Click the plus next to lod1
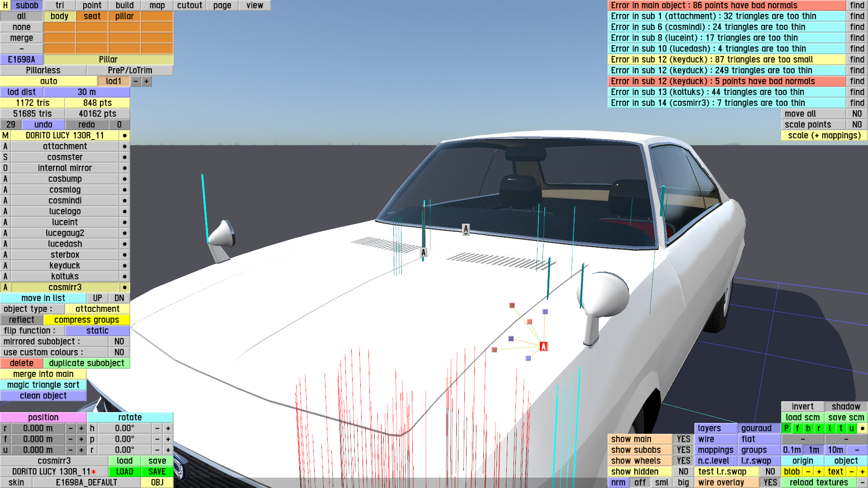 [x=146, y=81]
